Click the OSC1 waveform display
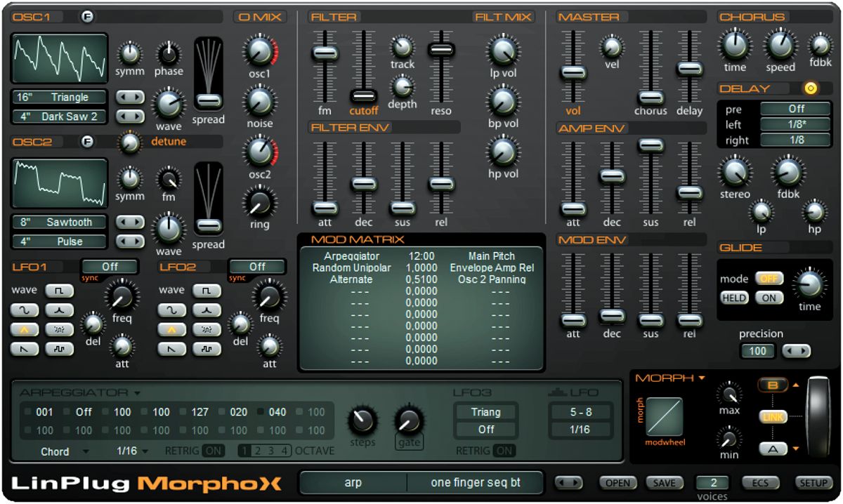The image size is (843, 504). click(60, 58)
